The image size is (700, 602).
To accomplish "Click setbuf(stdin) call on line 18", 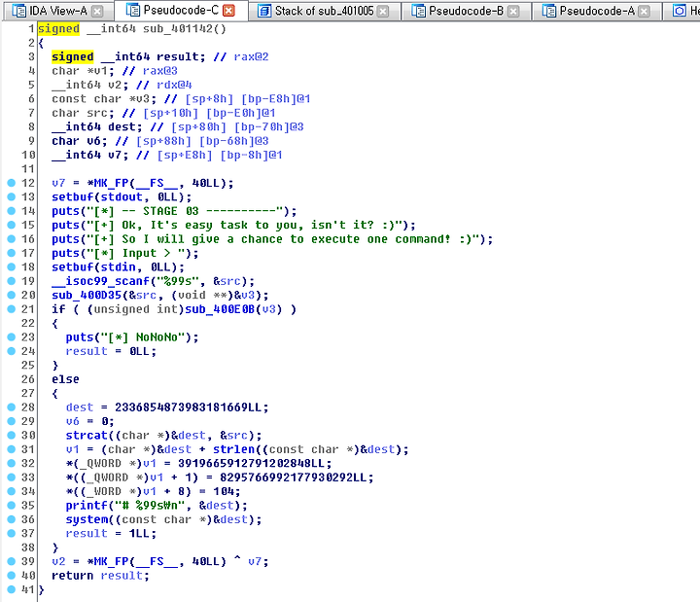I will (118, 267).
